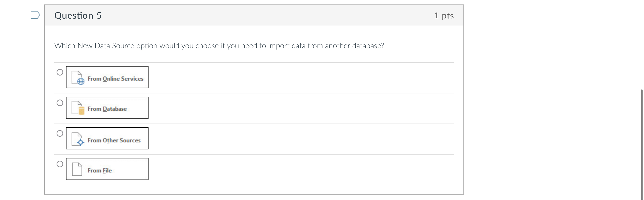Click the blank document icon beside From File
Screen dimensions: 644x200
tap(77, 169)
